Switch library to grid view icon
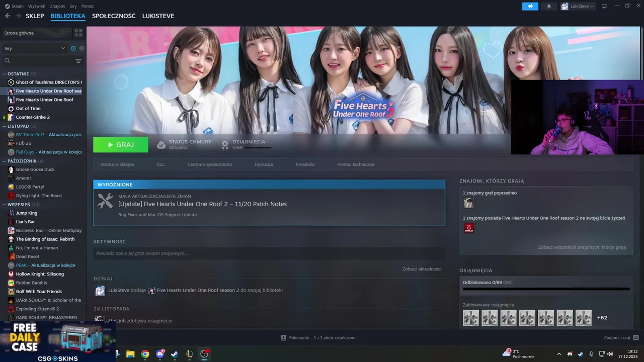Screen dimensions: 644x362 click(x=78, y=33)
